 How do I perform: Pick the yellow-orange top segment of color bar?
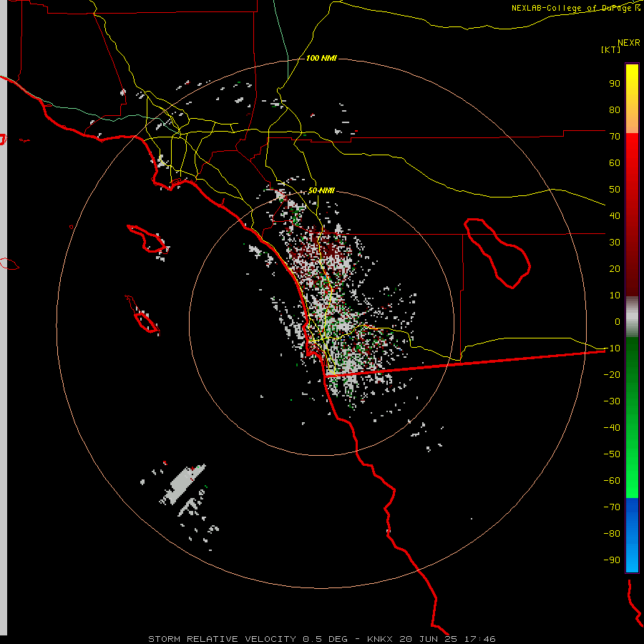point(632,99)
